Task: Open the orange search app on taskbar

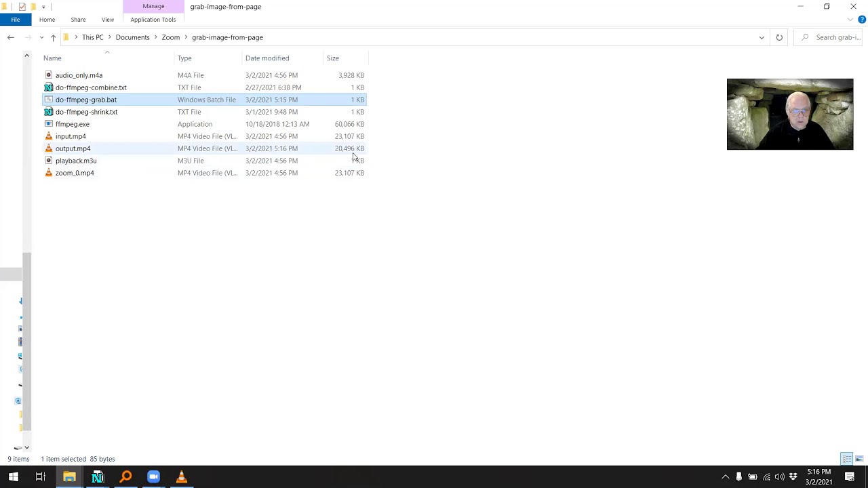Action: (125, 476)
